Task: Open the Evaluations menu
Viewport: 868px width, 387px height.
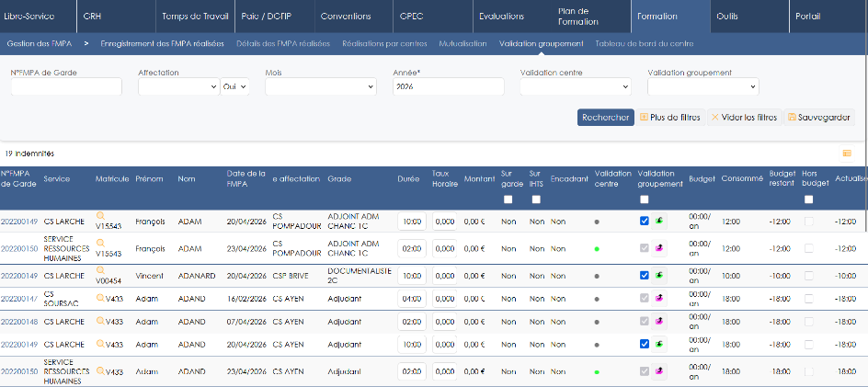Action: (501, 16)
